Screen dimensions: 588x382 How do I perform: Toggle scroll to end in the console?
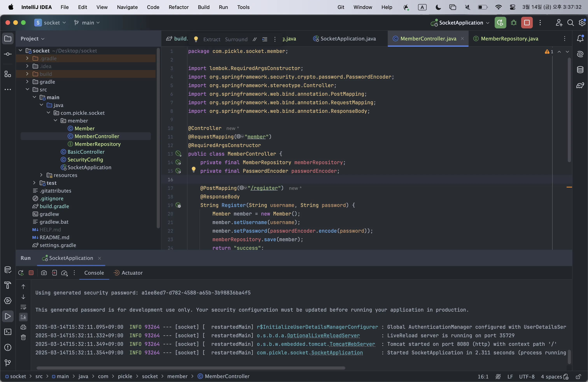click(23, 317)
